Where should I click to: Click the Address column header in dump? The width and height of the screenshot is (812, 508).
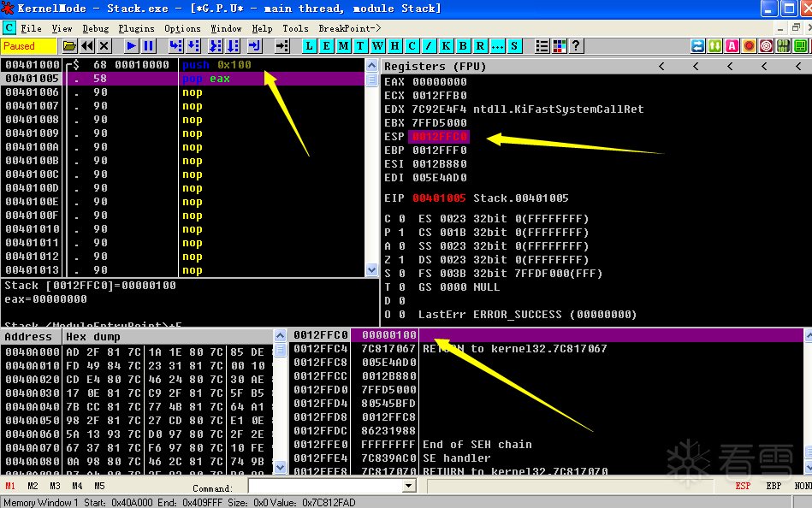point(31,337)
